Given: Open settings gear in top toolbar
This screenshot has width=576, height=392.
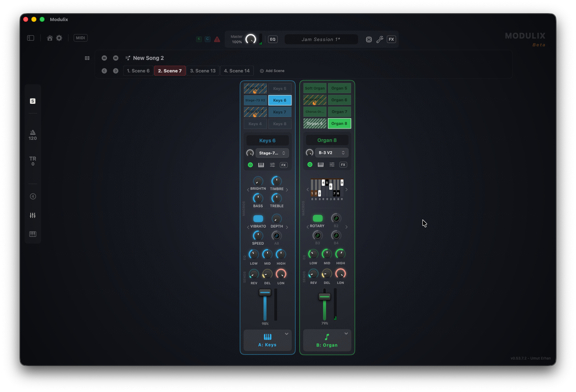Looking at the screenshot, I should click(x=59, y=38).
